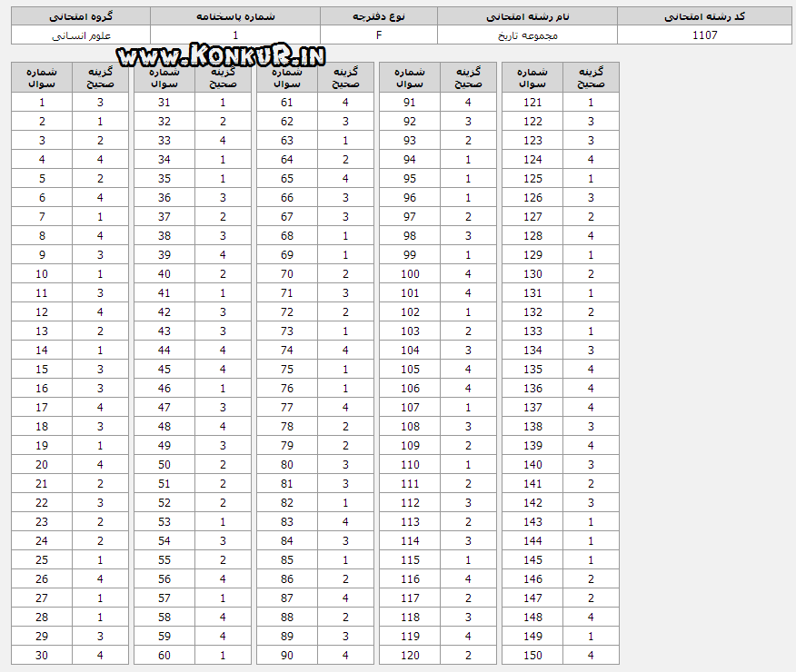
Task: Select question number 135 cell
Action: pyautogui.click(x=532, y=370)
